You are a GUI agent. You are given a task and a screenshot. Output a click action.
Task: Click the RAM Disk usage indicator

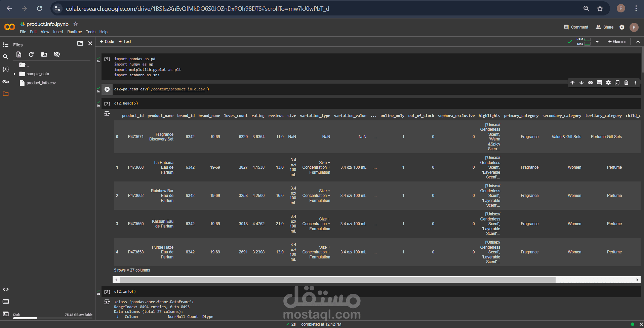tap(583, 42)
